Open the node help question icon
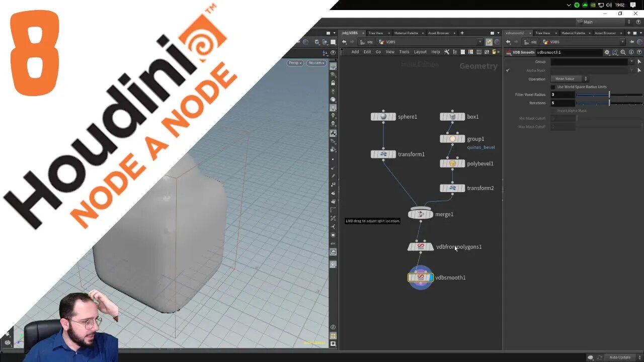644x362 pixels. click(639, 52)
